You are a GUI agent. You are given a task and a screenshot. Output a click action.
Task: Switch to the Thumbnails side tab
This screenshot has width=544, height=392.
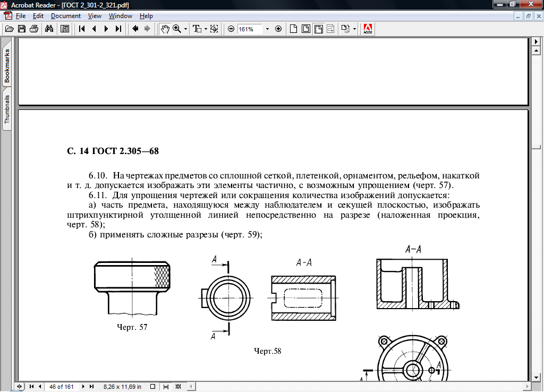(x=7, y=109)
